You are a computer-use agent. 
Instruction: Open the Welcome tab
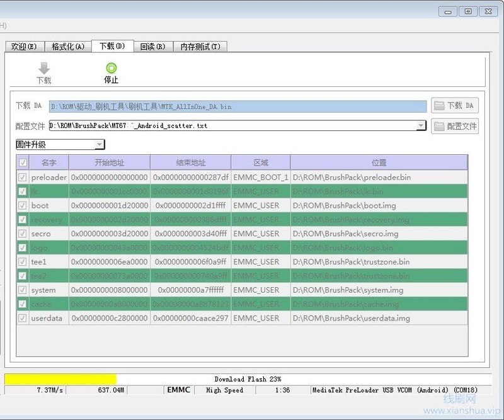click(24, 47)
